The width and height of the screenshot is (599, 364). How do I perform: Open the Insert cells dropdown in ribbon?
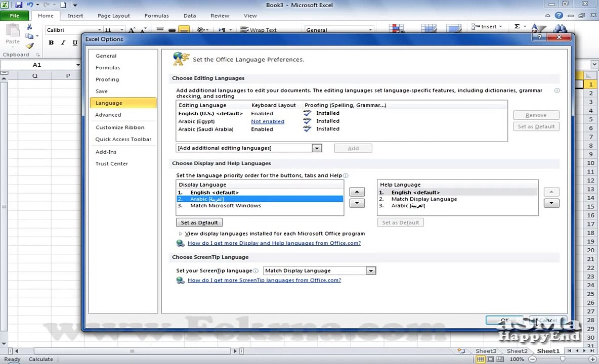(500, 26)
